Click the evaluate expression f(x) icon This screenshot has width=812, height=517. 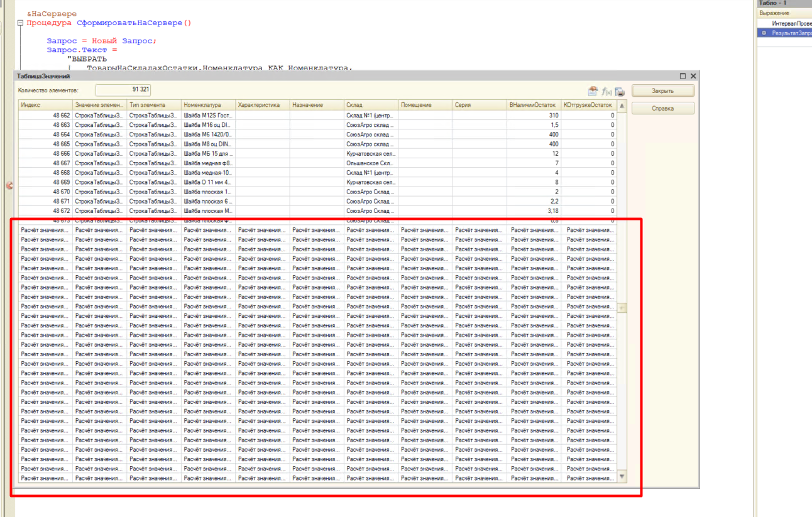tap(606, 91)
